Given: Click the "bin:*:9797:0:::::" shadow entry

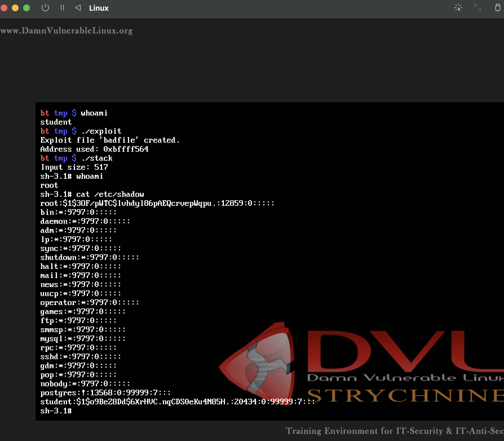Looking at the screenshot, I should [x=78, y=212].
